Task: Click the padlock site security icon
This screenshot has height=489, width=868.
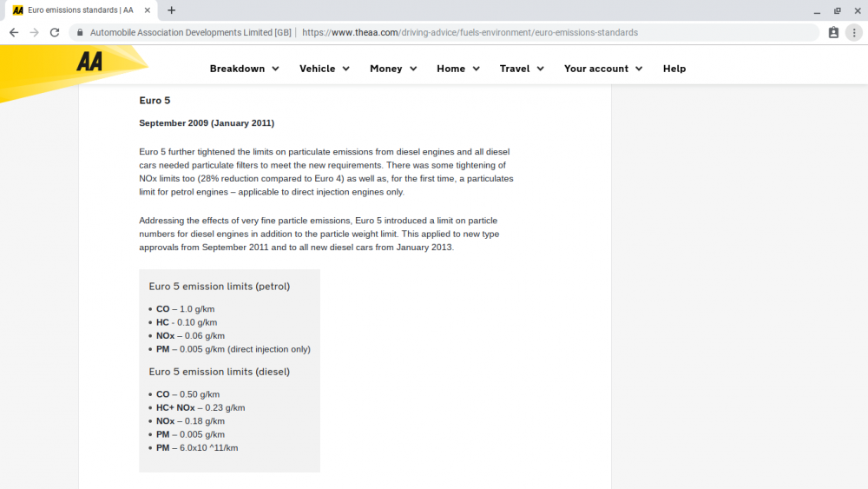Action: pyautogui.click(x=80, y=33)
